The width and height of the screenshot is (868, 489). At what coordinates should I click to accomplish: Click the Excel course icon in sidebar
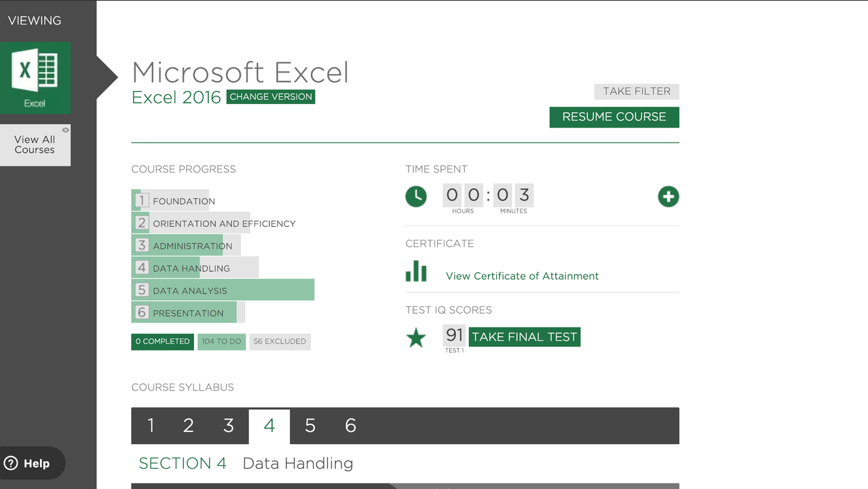pos(35,77)
